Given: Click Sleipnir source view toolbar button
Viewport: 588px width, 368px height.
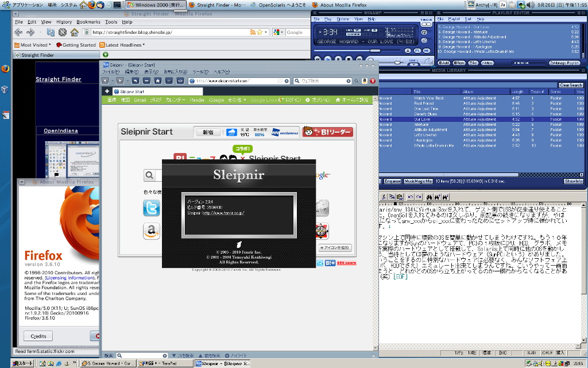Looking at the screenshot, I should [x=180, y=80].
